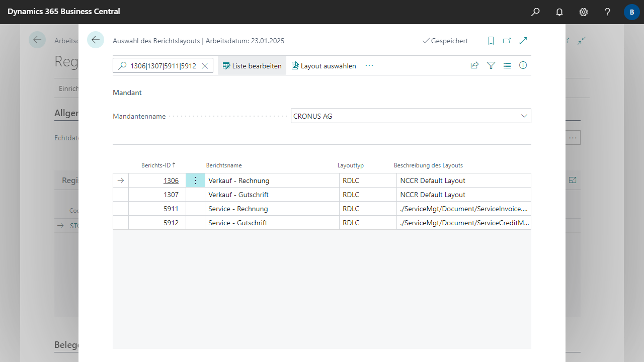Click the user account avatar B
The image size is (644, 362).
(x=631, y=12)
